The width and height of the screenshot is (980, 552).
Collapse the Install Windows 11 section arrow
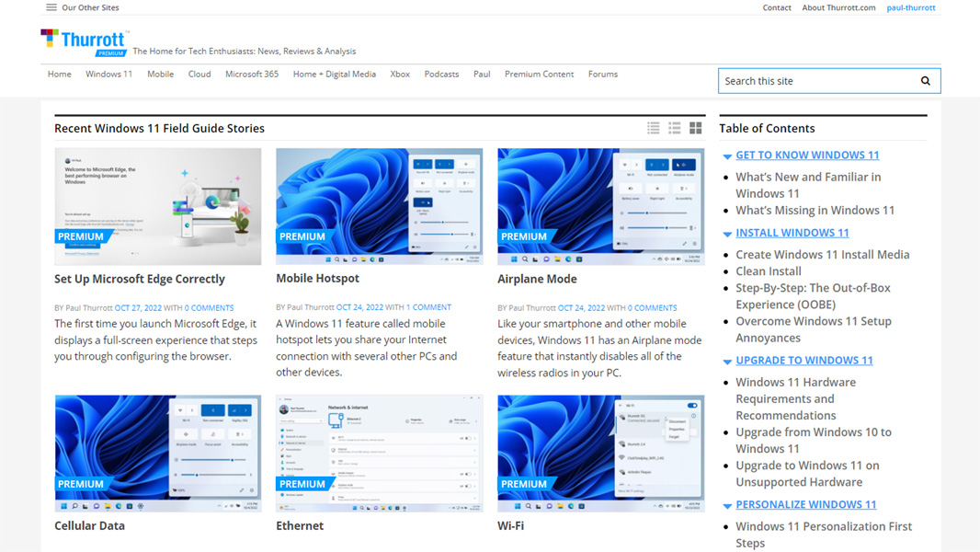pos(727,235)
